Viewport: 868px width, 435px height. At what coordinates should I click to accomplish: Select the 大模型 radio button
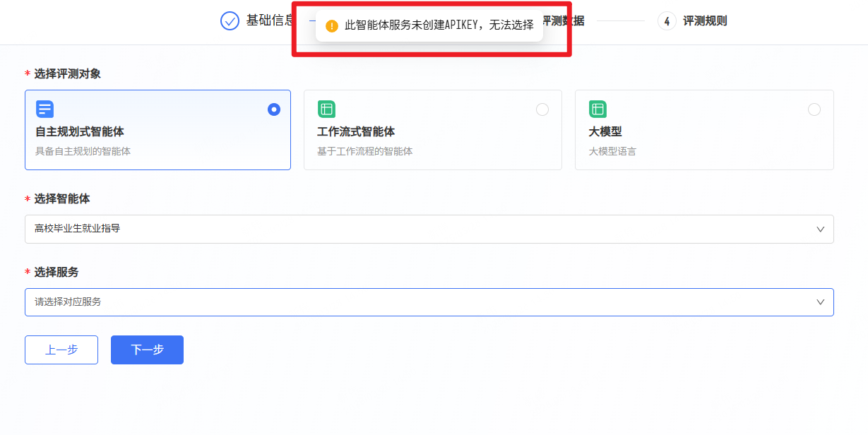click(x=814, y=109)
